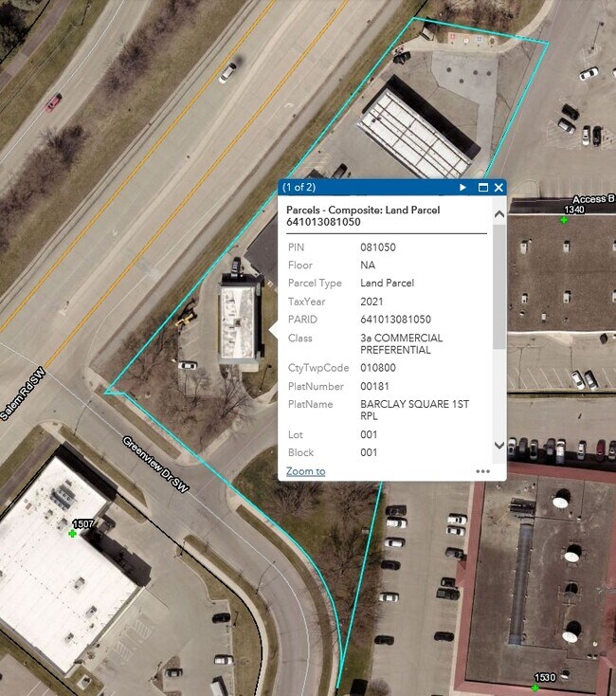
Task: Click Zoom to link
Action: [305, 471]
